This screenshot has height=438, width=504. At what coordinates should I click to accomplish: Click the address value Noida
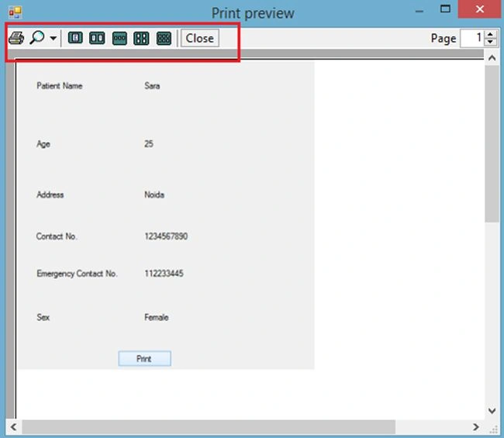coord(154,195)
